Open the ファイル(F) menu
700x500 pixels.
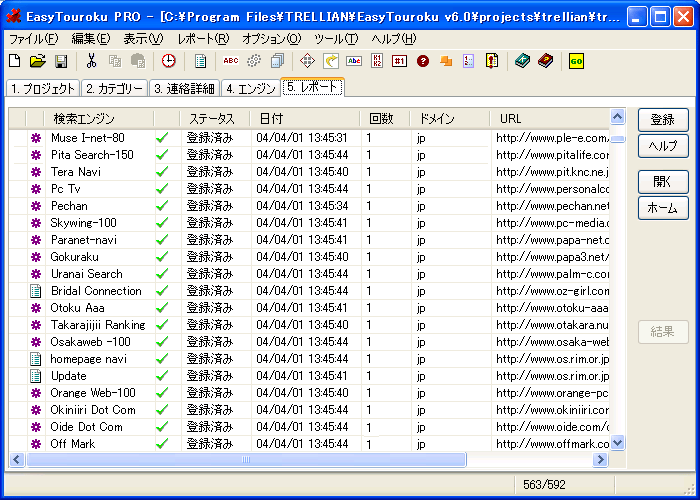(x=33, y=39)
